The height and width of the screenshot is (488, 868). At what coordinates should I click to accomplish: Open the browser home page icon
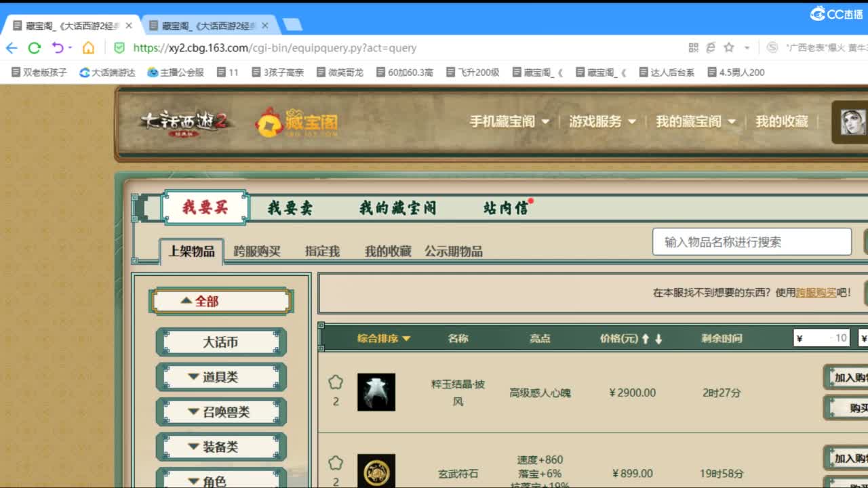pos(88,48)
